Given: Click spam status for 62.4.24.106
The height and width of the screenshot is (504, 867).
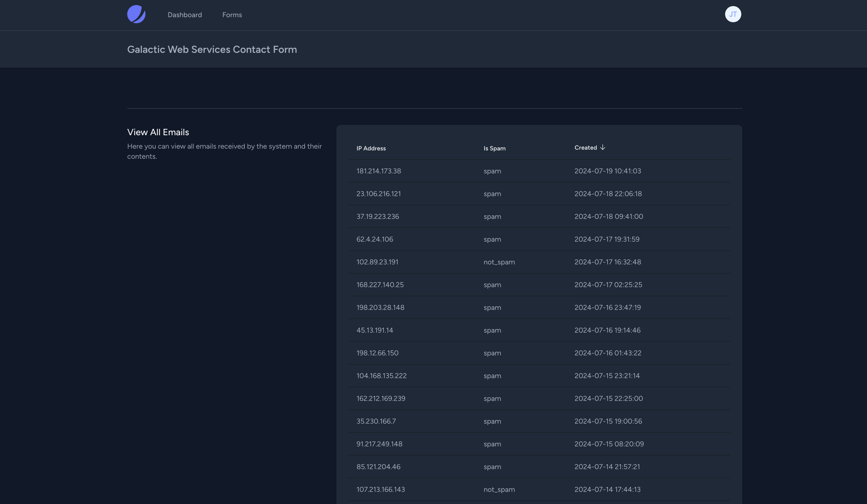Looking at the screenshot, I should click(492, 239).
